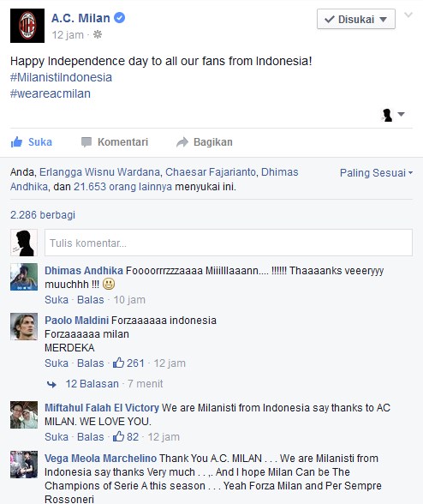Screen dimensions: 423x504
Task: Open the #MilanistiIndonesia hashtag
Action: point(61,77)
